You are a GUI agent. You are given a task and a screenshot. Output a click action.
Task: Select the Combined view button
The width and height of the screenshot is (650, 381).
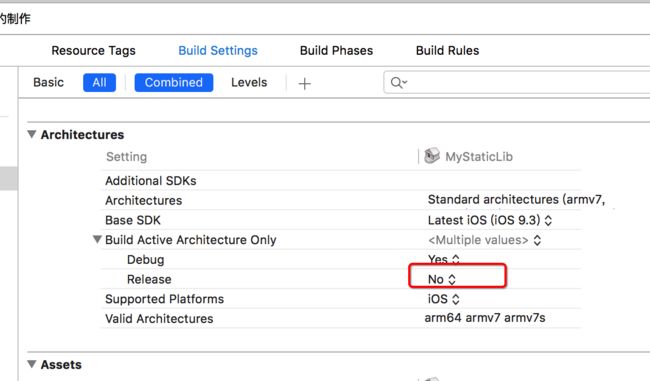(174, 83)
